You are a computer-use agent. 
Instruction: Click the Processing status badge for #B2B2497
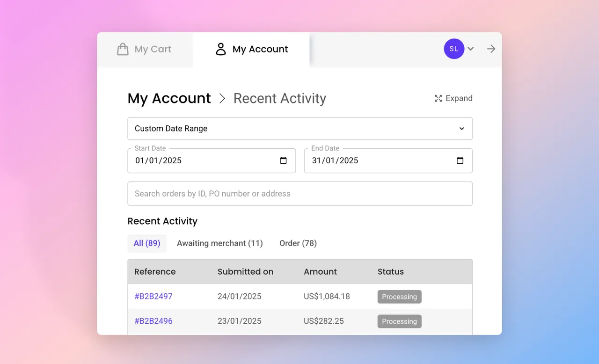click(399, 297)
